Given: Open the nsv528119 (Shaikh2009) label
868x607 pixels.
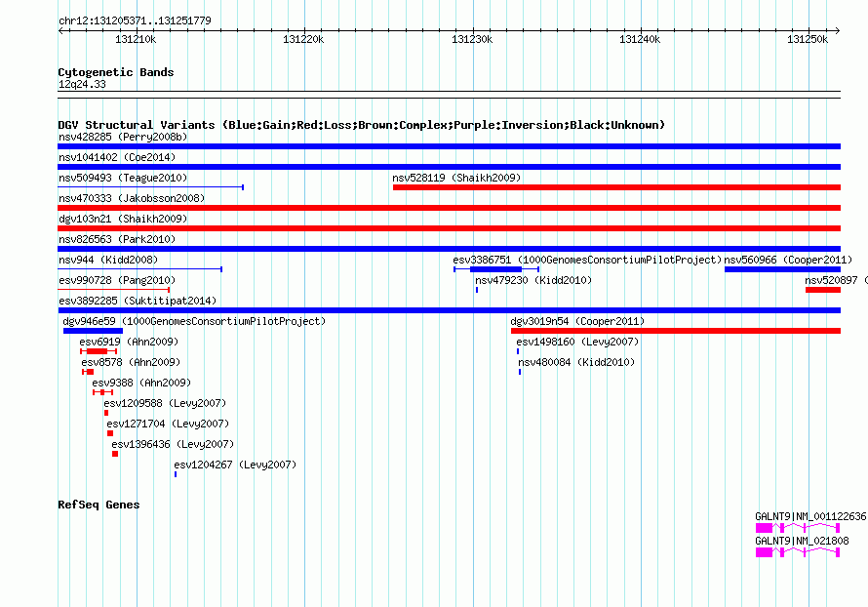Looking at the screenshot, I should 456,178.
